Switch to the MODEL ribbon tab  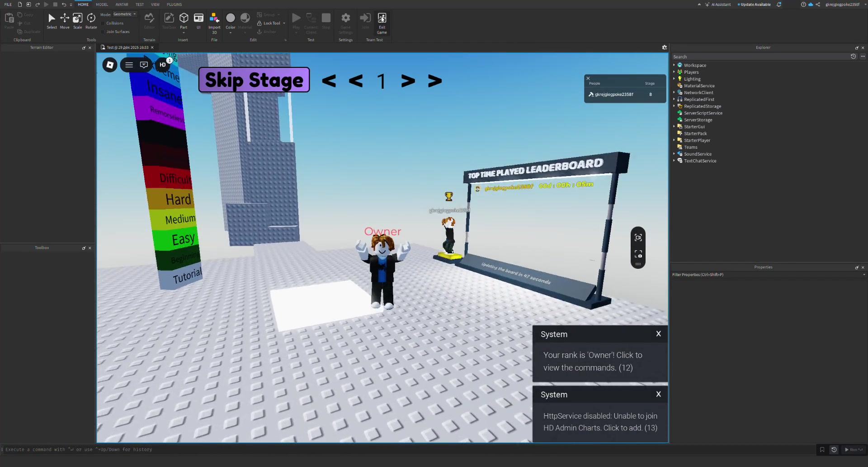coord(102,5)
